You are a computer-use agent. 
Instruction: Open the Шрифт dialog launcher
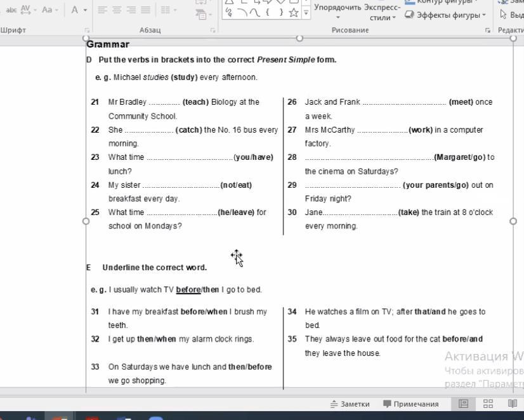tap(87, 30)
